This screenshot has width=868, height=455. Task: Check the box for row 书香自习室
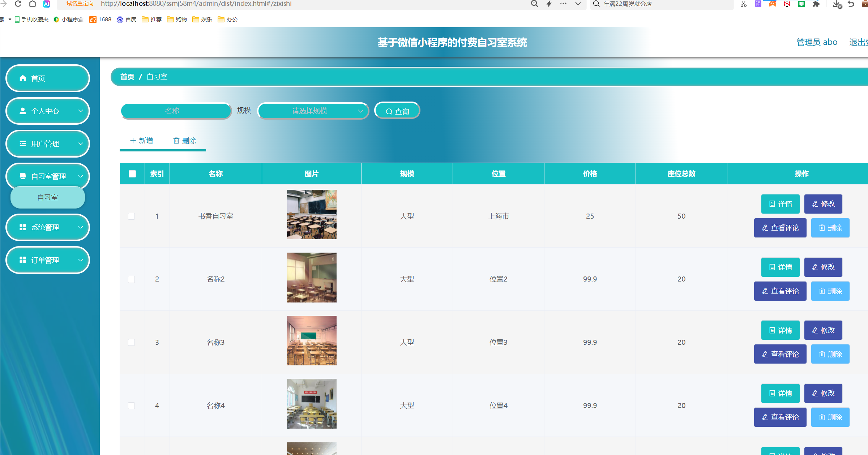(x=132, y=216)
